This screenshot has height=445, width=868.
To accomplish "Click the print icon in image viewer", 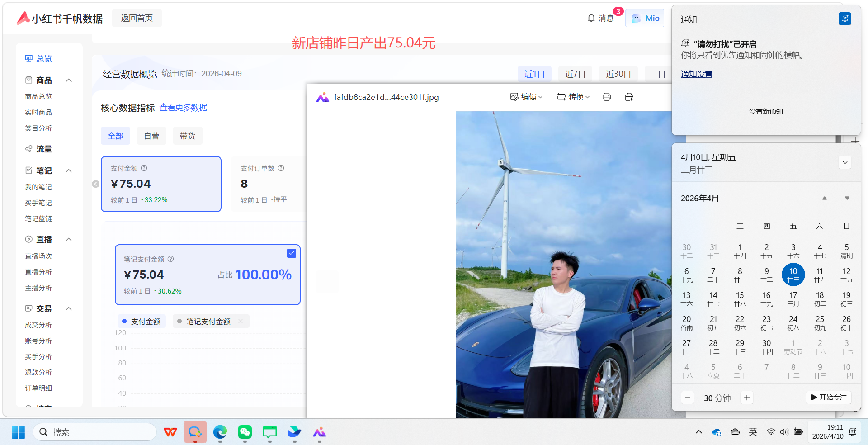I will tap(607, 97).
